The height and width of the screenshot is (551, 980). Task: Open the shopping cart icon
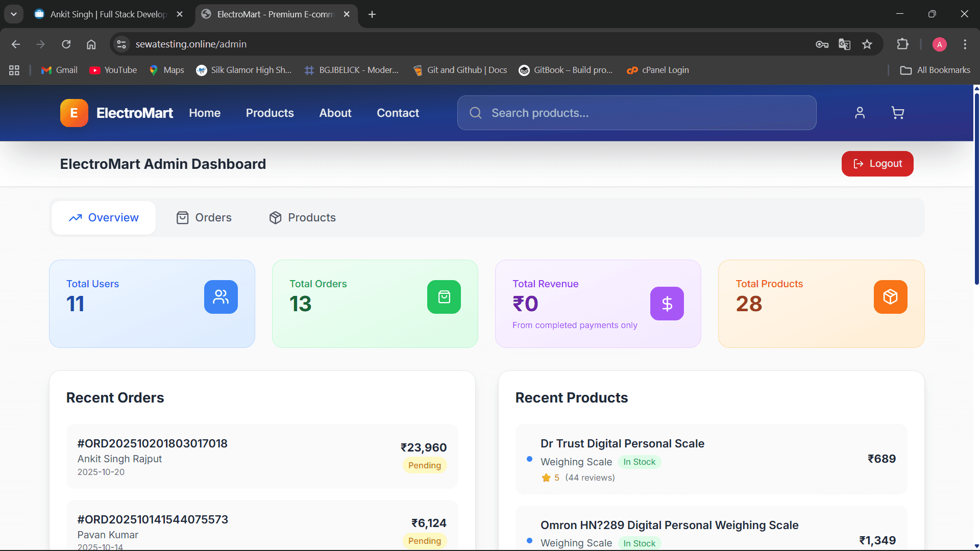tap(897, 113)
